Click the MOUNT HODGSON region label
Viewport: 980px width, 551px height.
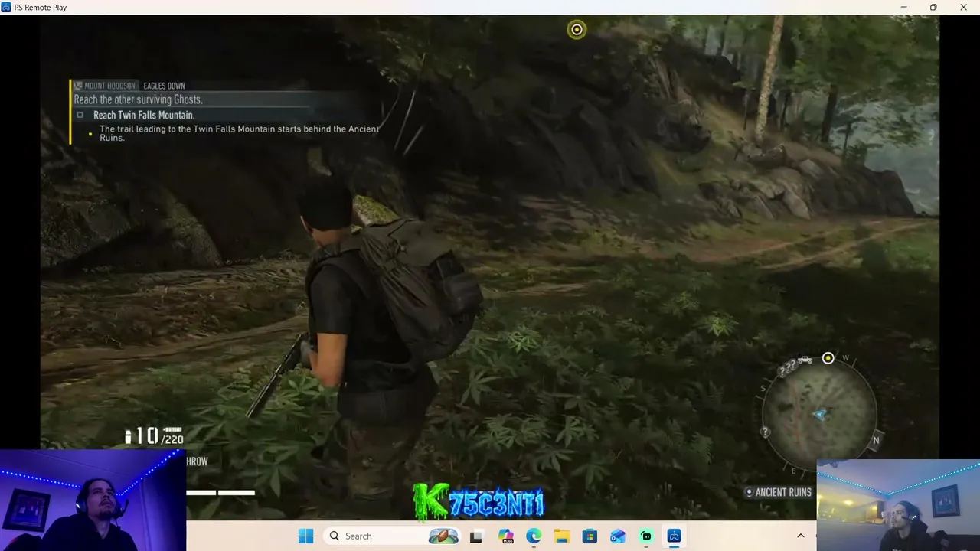(109, 86)
